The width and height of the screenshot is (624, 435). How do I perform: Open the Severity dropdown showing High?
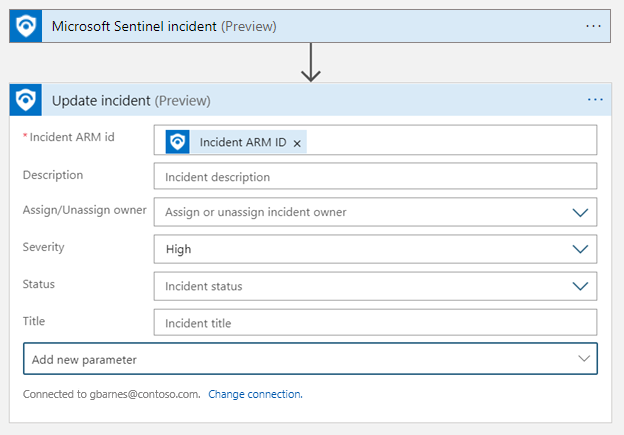pos(580,249)
